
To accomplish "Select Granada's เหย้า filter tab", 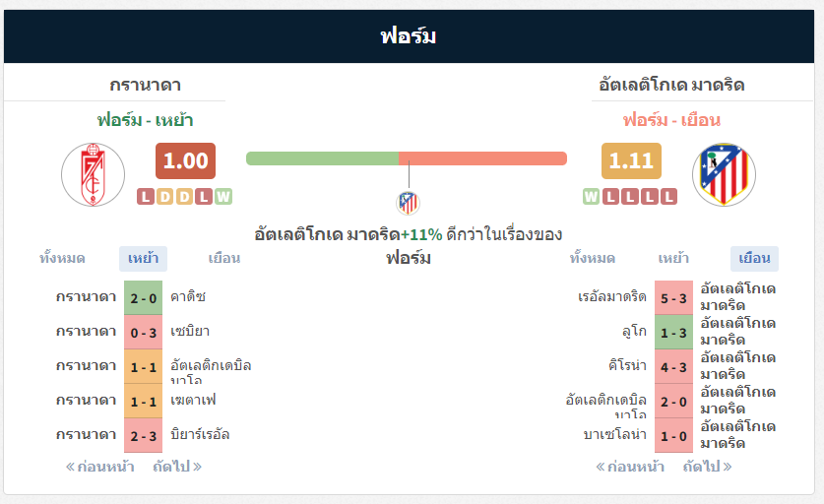I will [143, 259].
